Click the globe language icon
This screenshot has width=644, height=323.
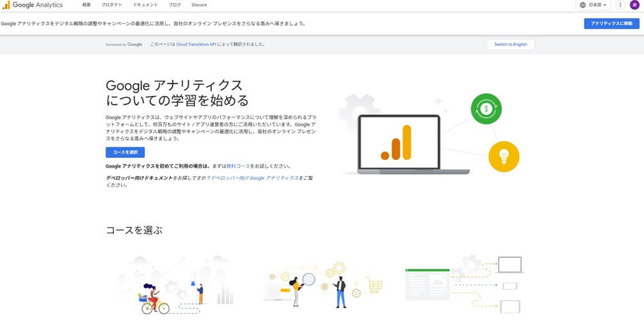tap(582, 5)
